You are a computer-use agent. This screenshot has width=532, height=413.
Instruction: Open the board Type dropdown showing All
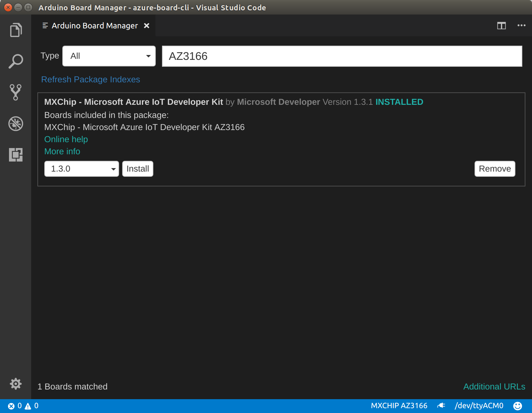(x=109, y=56)
